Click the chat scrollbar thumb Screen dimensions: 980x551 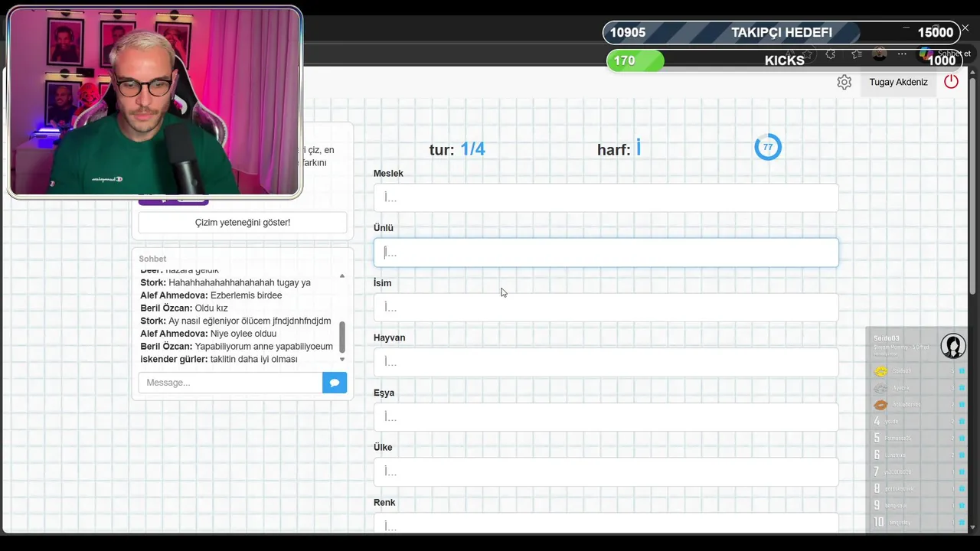[342, 337]
